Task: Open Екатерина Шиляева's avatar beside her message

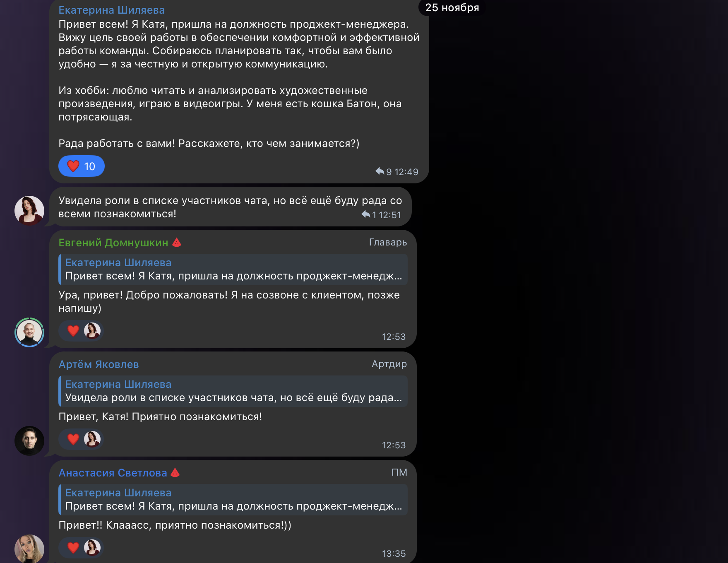Action: 29,211
